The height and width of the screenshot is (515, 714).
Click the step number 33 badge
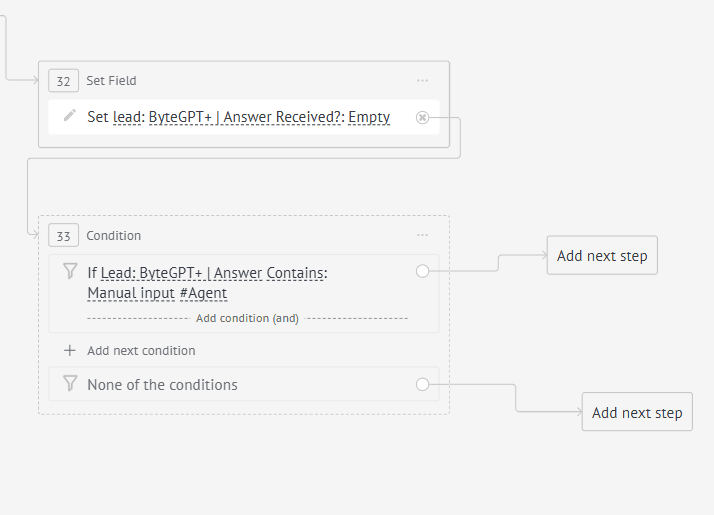click(x=63, y=235)
